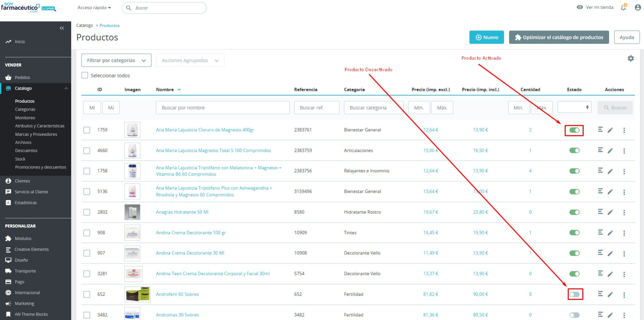Edit Androferti 60 Sobres with pencil icon

(610, 294)
